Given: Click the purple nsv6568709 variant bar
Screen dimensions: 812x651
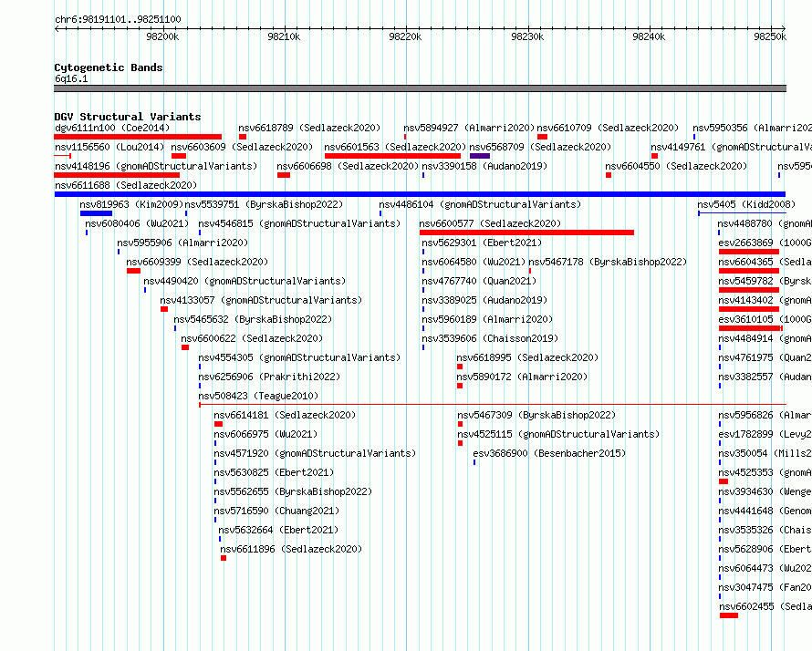Looking at the screenshot, I should tap(480, 156).
